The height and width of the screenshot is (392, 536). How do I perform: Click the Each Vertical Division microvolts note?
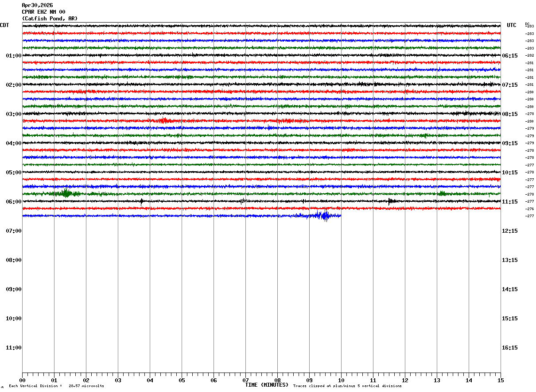tap(57, 386)
